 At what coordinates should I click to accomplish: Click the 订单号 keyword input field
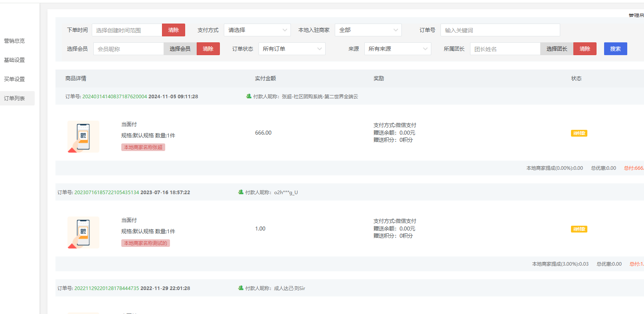click(x=500, y=30)
